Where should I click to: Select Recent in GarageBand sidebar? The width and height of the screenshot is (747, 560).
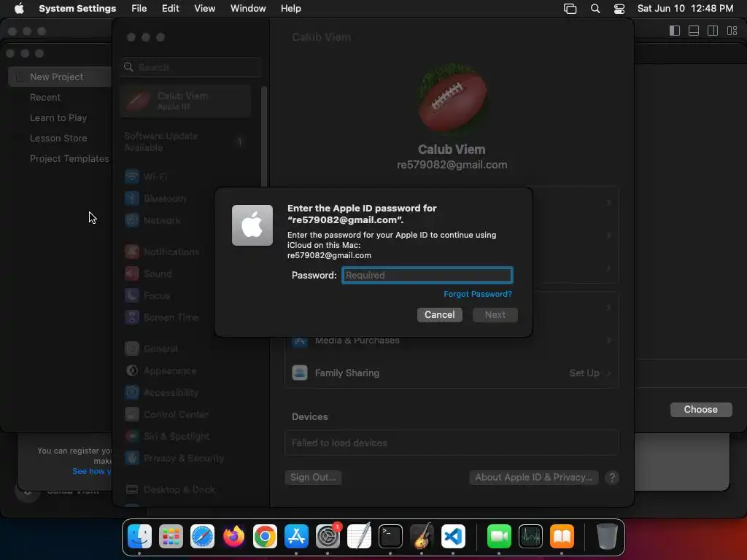click(x=45, y=97)
